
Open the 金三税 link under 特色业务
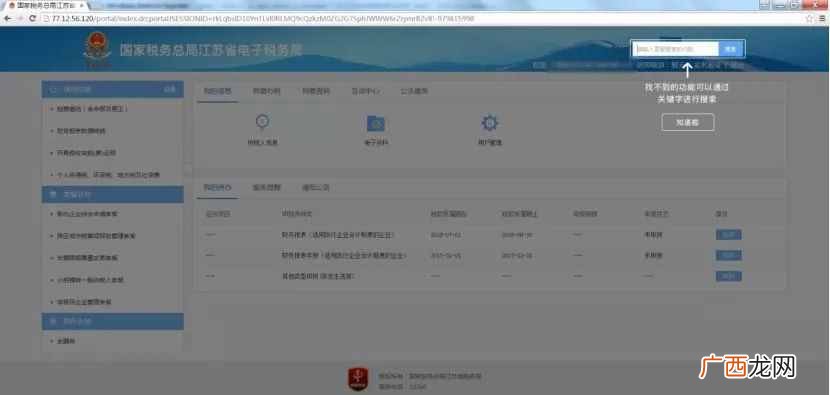[66, 341]
